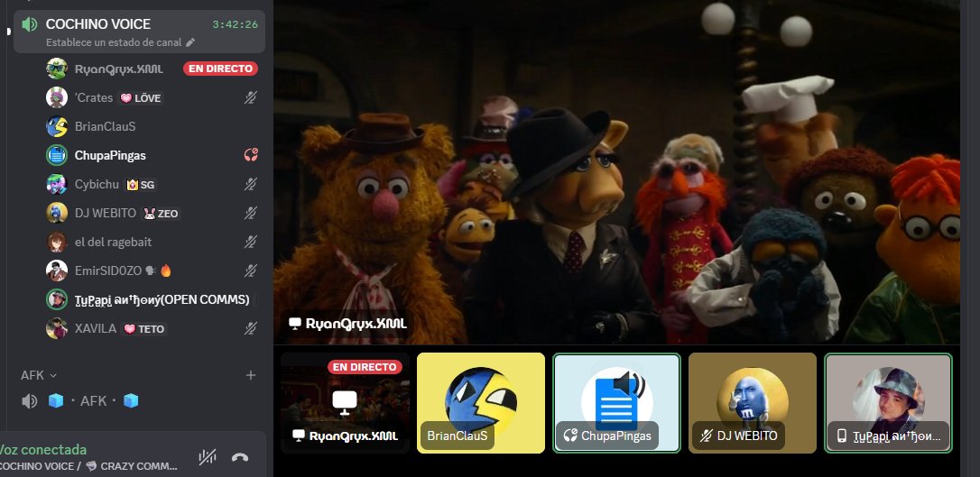Click TuPapi anthony avatar in member list

coord(57,299)
